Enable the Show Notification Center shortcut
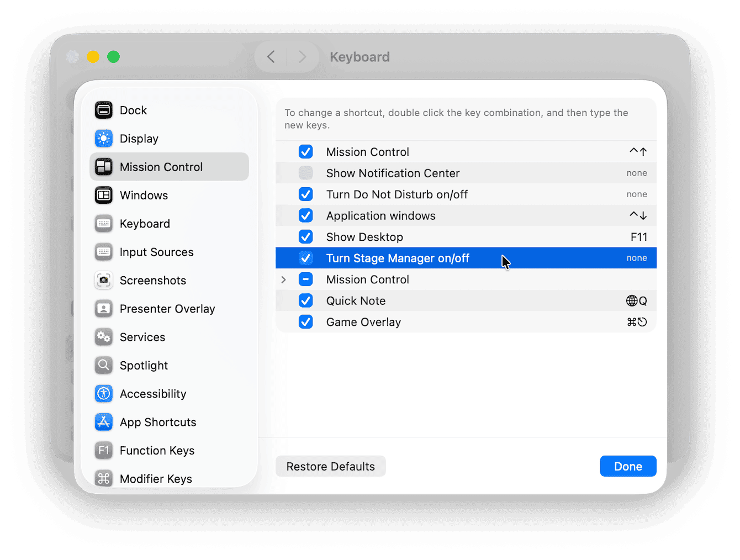 [306, 173]
